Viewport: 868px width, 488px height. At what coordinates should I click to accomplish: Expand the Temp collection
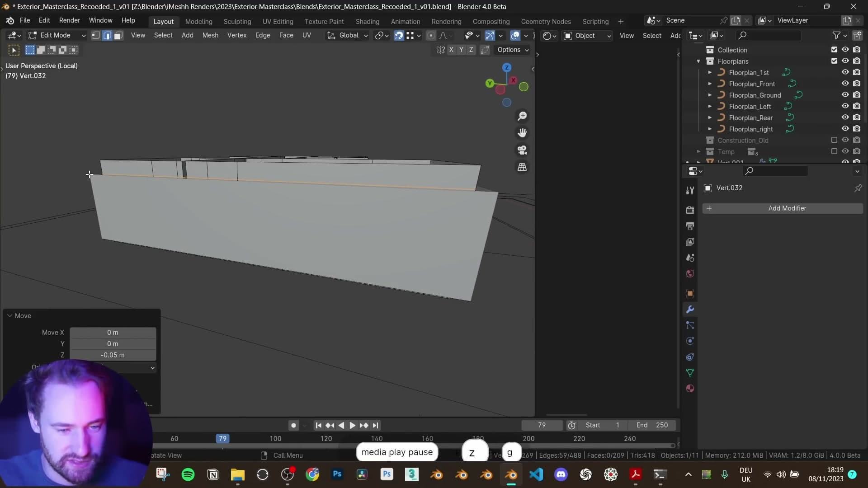(698, 152)
